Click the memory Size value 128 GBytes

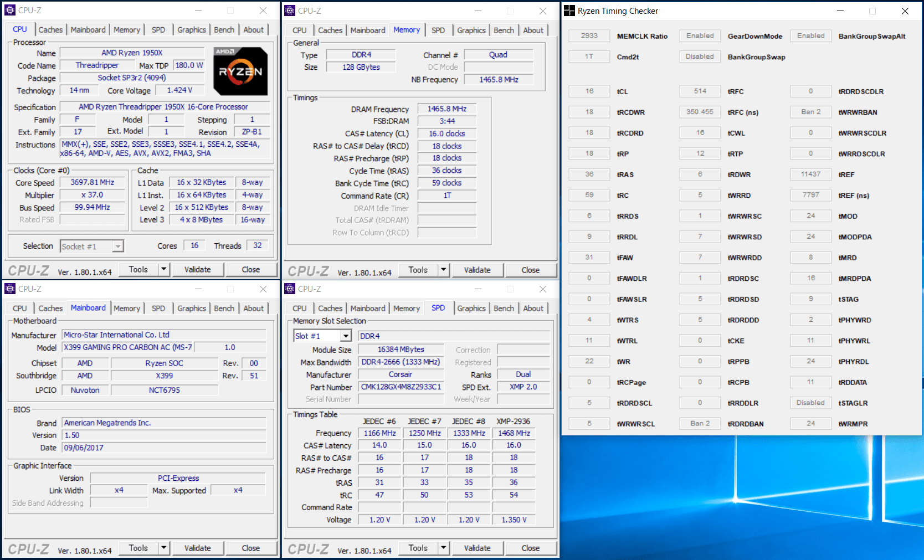tap(361, 67)
